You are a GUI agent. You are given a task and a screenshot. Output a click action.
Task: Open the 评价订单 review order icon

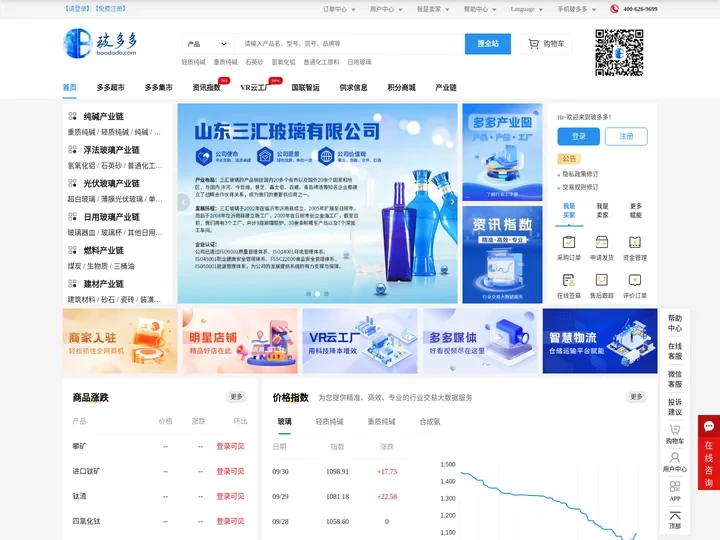pos(635,280)
